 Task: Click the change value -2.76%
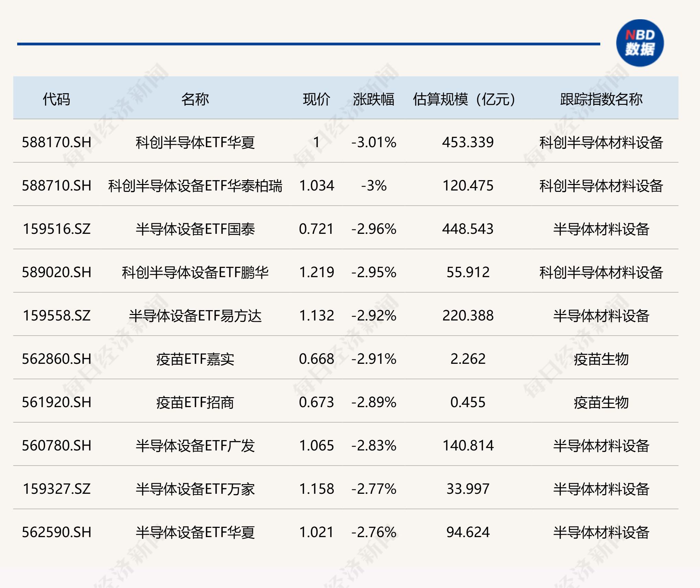(x=374, y=532)
